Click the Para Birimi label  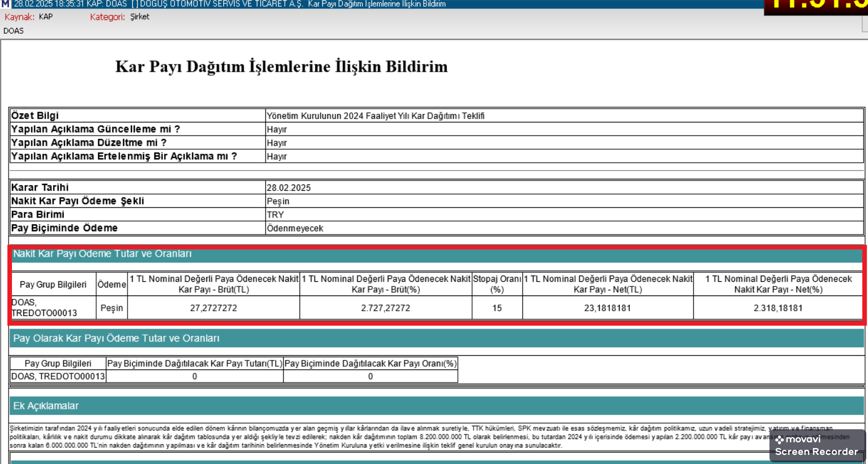point(38,215)
